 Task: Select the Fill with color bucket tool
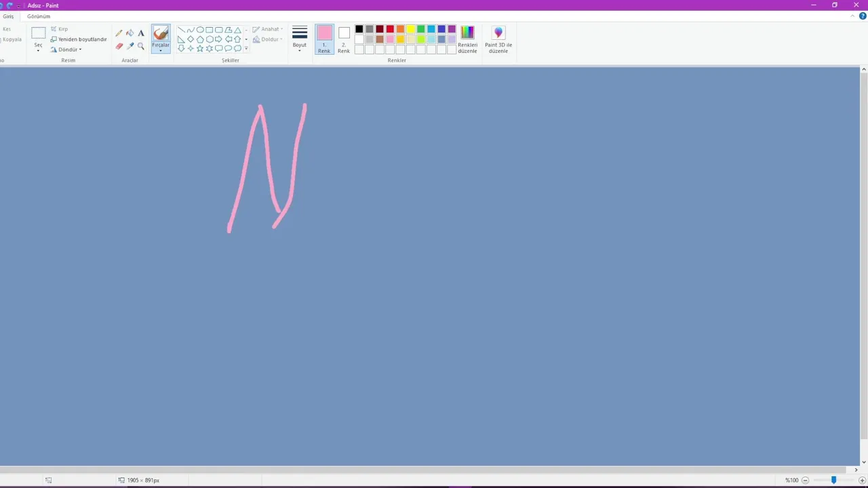click(x=130, y=33)
